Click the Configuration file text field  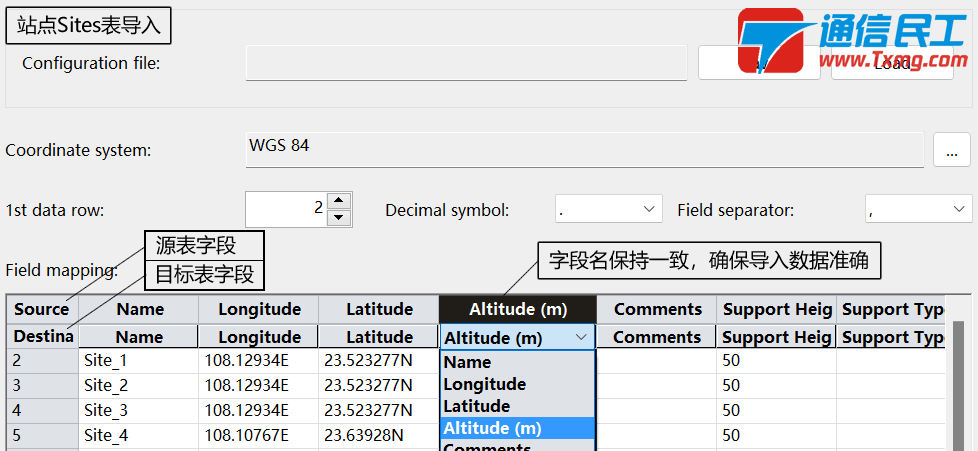[x=466, y=63]
